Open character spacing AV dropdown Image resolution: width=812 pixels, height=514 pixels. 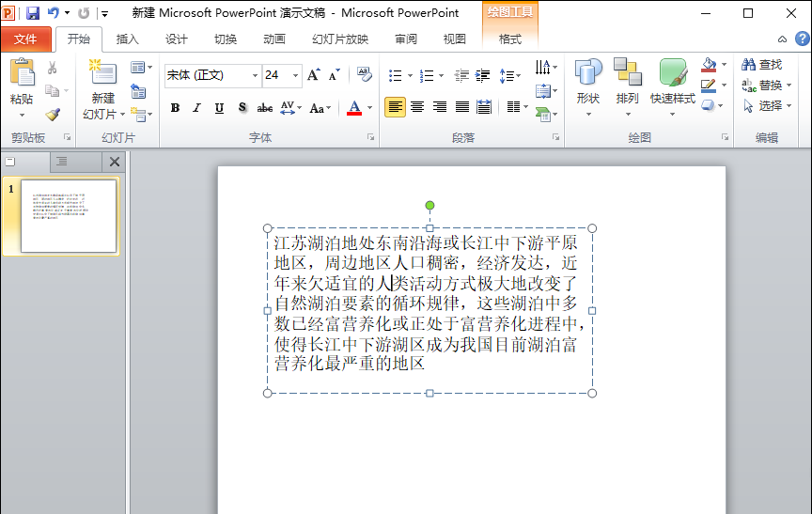pos(290,108)
